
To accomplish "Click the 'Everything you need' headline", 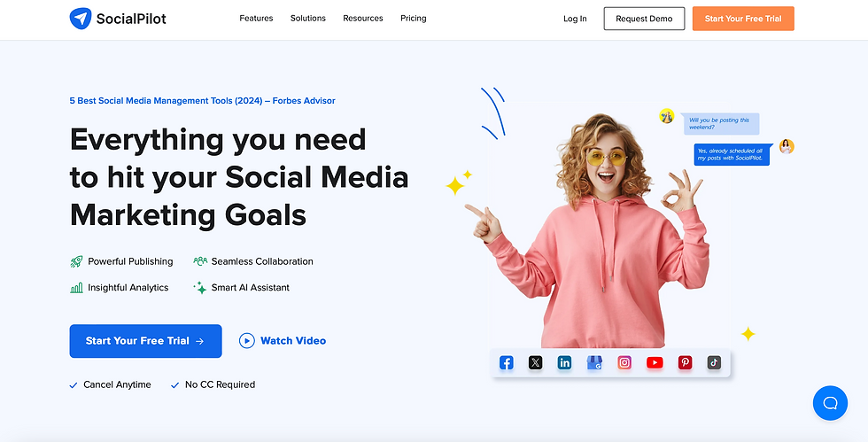I will click(218, 140).
